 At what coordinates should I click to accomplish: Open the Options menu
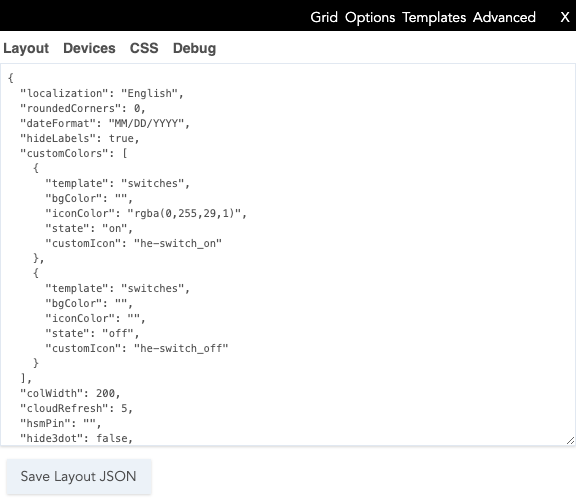pyautogui.click(x=370, y=17)
